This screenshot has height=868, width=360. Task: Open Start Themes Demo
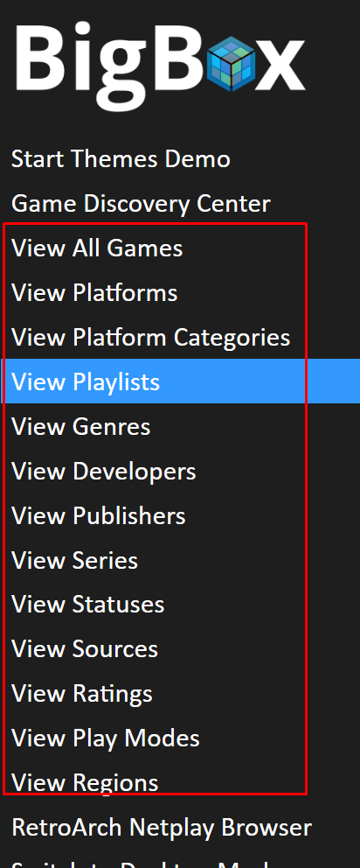click(121, 159)
